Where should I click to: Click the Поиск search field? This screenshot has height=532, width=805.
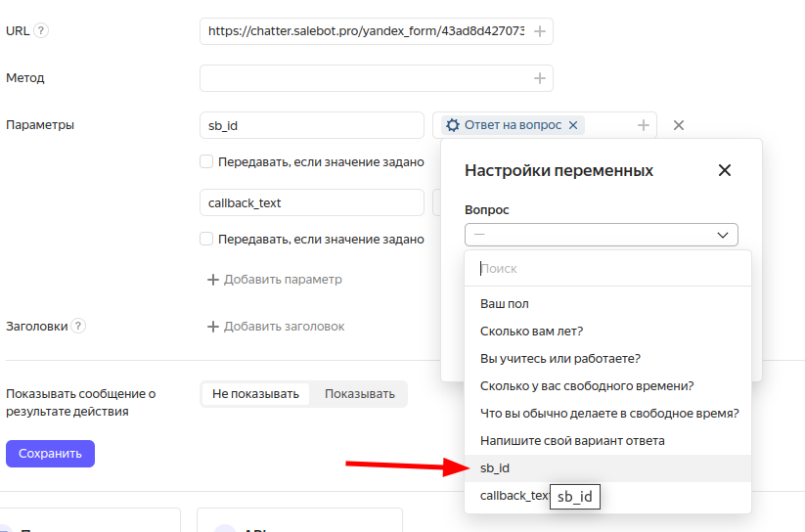(x=606, y=268)
